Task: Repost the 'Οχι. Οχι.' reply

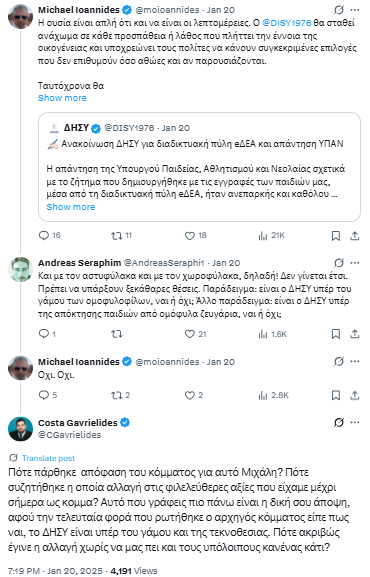Action: coord(121,395)
